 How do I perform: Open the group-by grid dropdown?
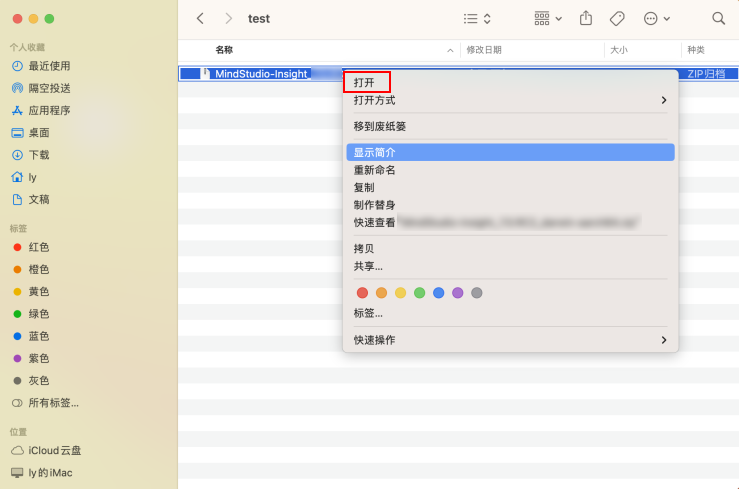548,18
